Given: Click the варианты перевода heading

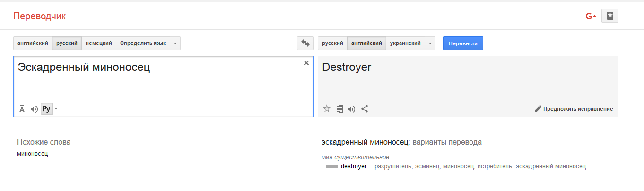Looking at the screenshot, I should pos(447,142).
